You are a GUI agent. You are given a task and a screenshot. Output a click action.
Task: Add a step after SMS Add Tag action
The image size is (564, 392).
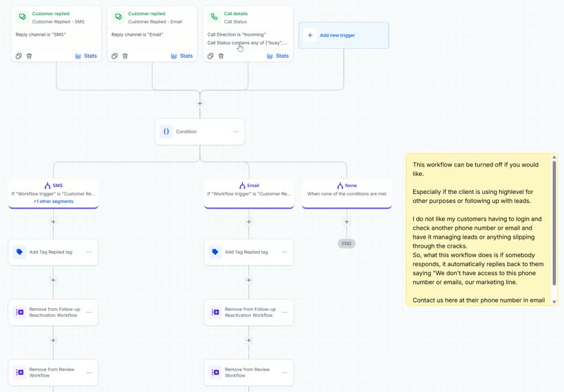[x=53, y=280]
